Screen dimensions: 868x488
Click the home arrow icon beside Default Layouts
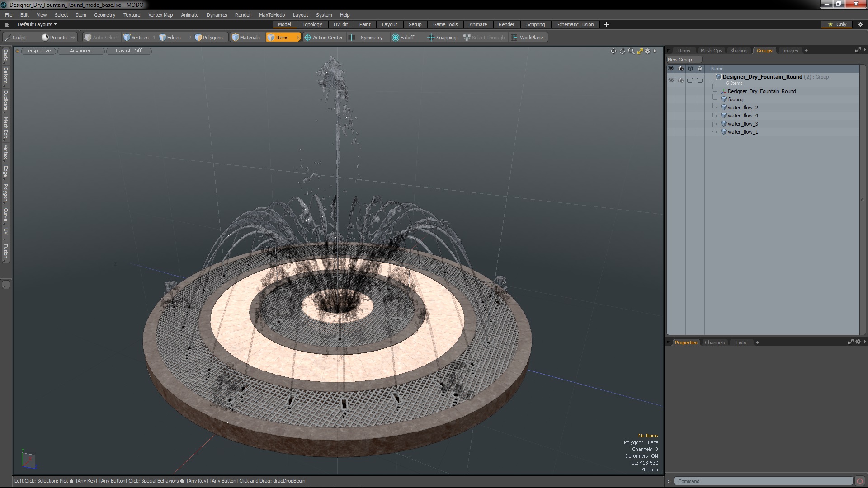point(6,24)
